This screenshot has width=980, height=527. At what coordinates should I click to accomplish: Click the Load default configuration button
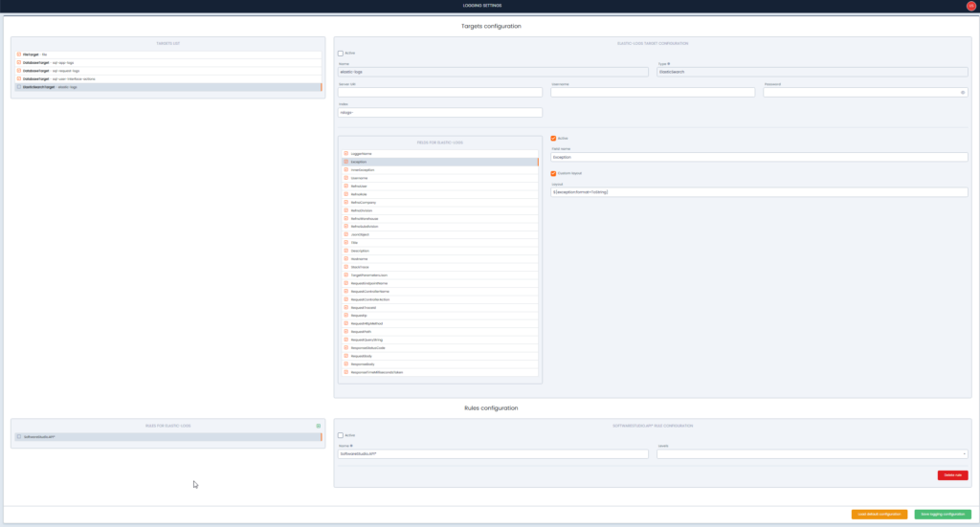point(879,515)
